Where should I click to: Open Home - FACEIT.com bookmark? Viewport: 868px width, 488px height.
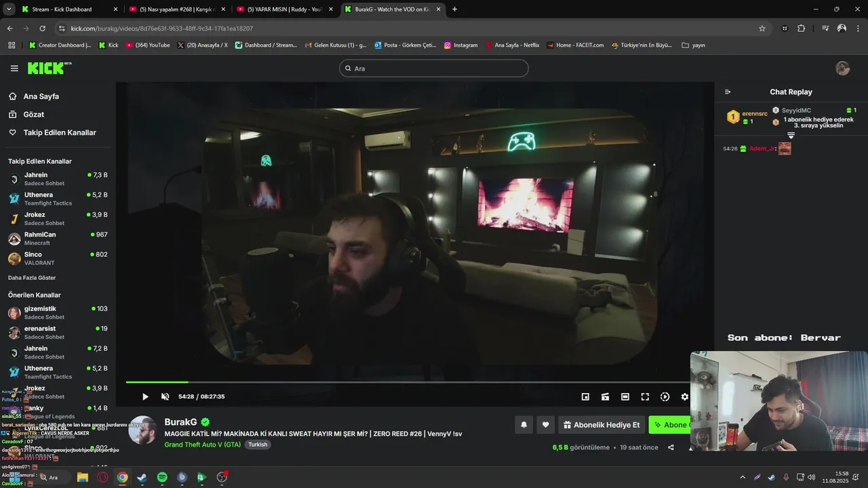(x=574, y=45)
